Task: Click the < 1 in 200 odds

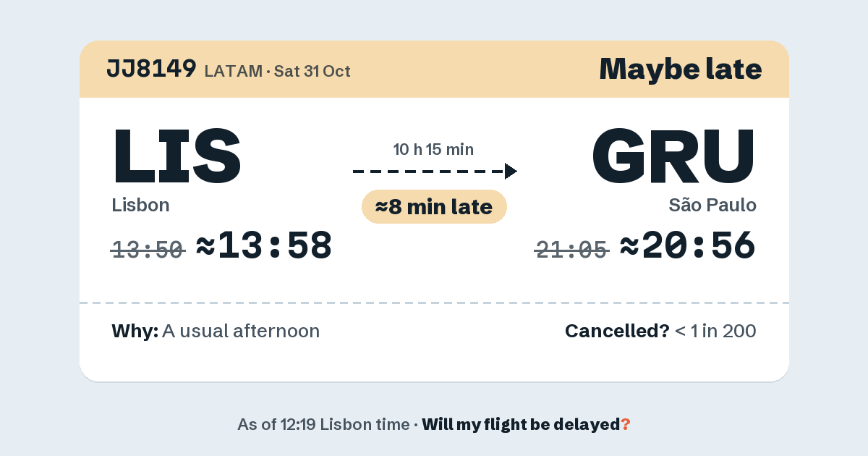Action: pos(715,332)
